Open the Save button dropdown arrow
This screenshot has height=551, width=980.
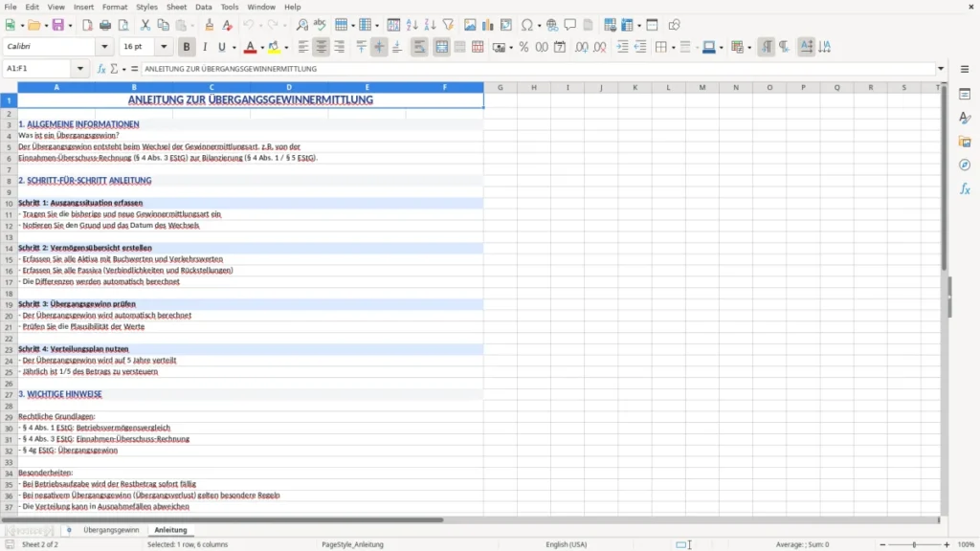pos(70,26)
